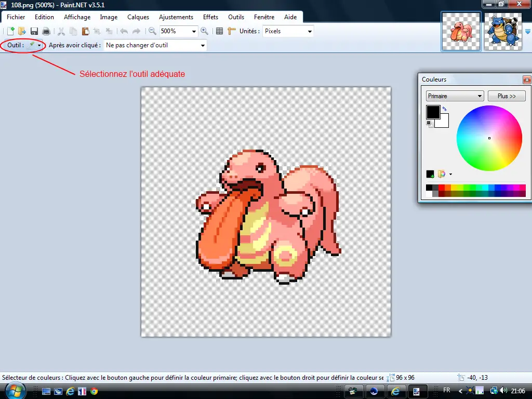
Task: Open the Calques menu
Action: point(138,17)
